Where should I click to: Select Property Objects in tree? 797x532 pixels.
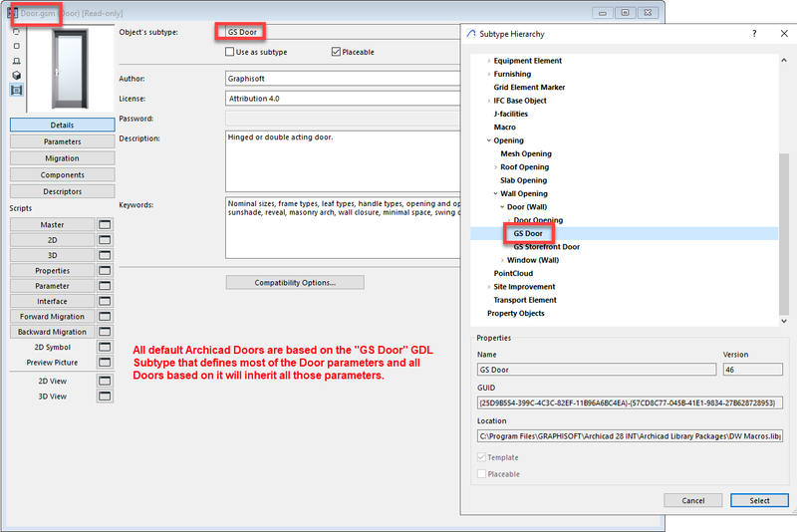coord(515,313)
